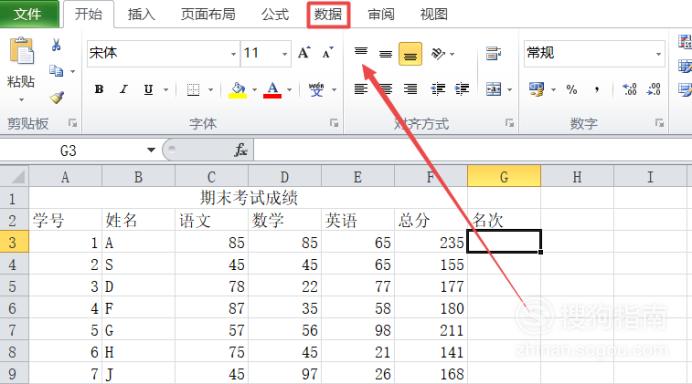
Task: Decrease indent icon
Action: coord(438,90)
